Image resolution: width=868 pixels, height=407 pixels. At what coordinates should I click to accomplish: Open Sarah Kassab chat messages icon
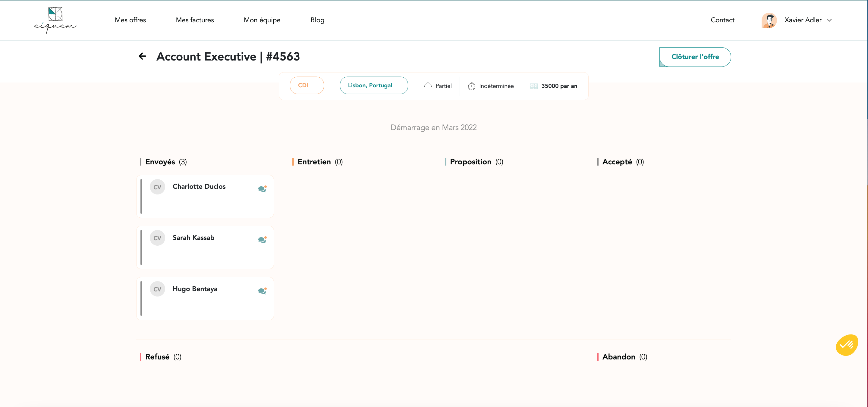[x=262, y=240]
